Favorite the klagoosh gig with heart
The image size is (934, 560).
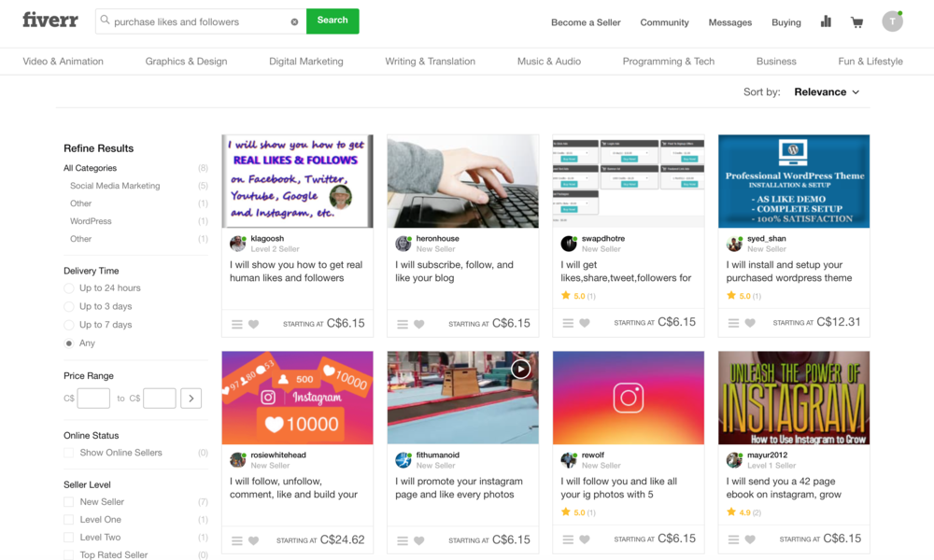(x=254, y=325)
